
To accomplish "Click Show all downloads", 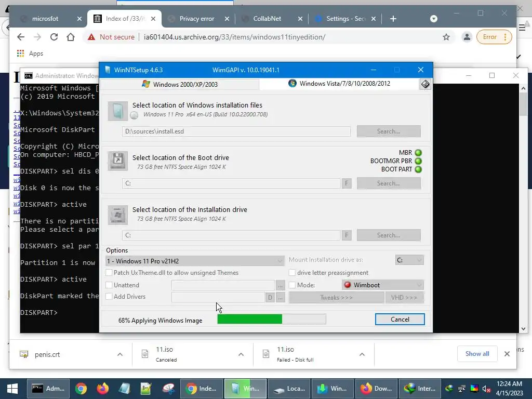I will pos(477,354).
